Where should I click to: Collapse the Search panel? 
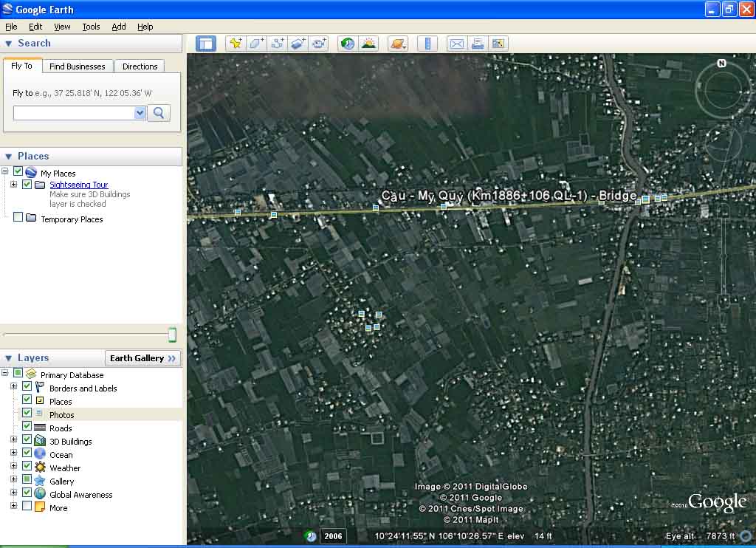(x=8, y=44)
